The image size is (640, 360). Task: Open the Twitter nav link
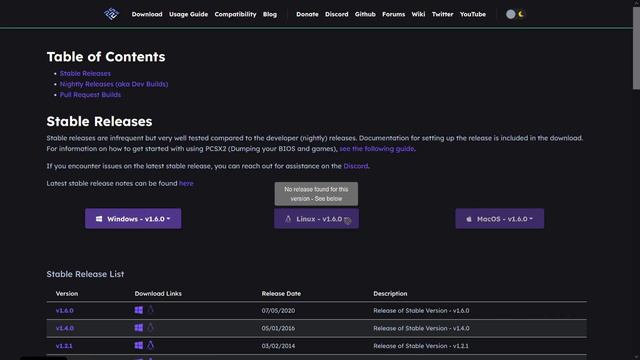pos(442,14)
